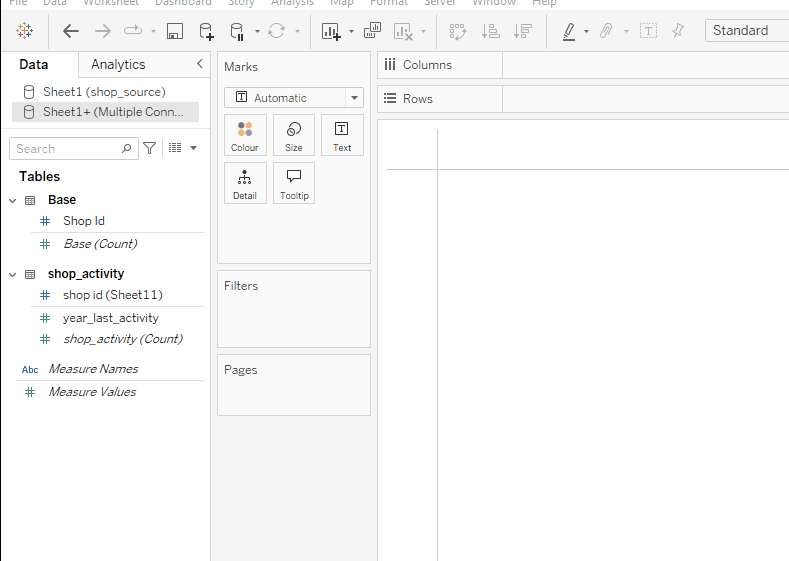This screenshot has width=789, height=561.
Task: Collapse the Base table group
Action: tap(13, 200)
